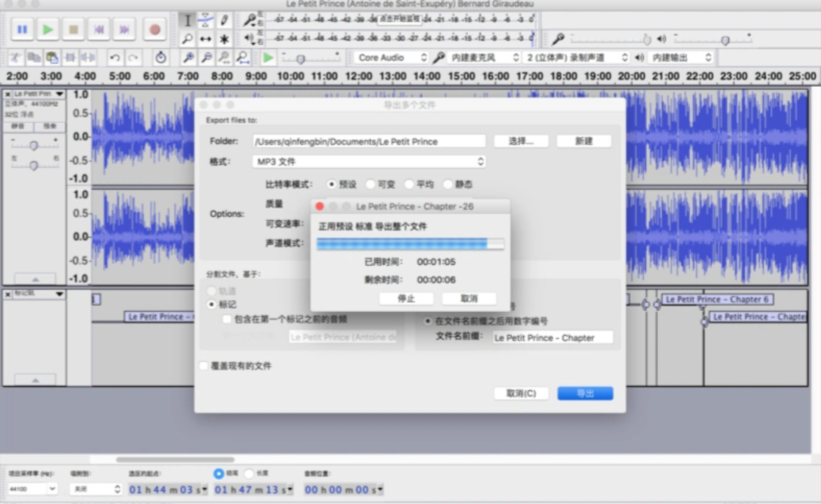821x504 pixels.
Task: Click the recording meter microphone icon
Action: (x=250, y=21)
